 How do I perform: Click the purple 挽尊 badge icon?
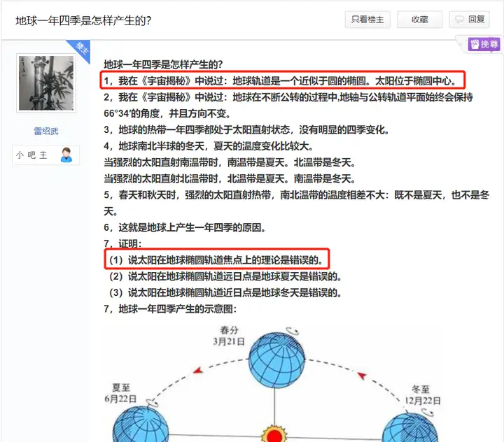[484, 44]
